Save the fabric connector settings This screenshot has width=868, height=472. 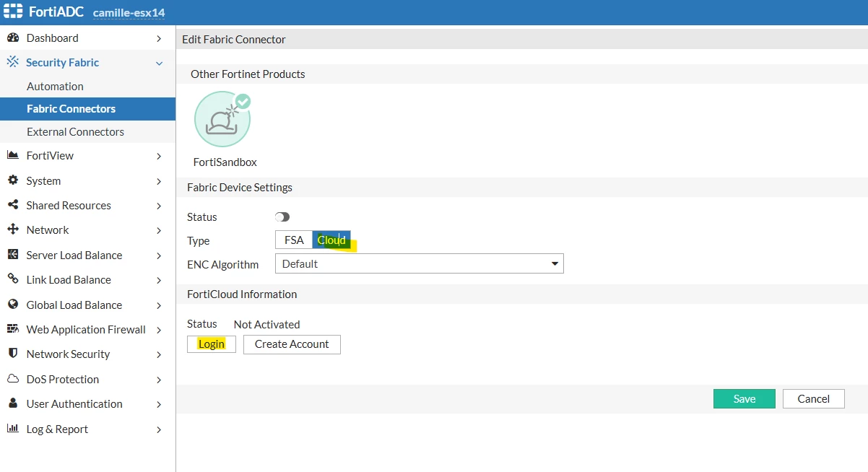tap(745, 398)
